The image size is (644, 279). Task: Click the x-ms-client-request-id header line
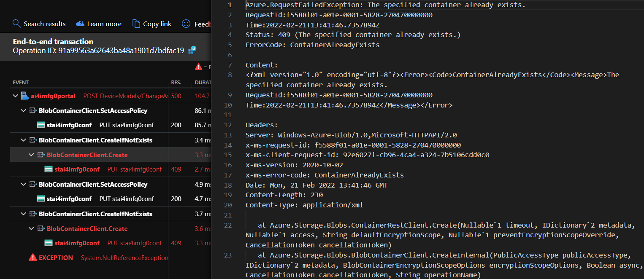tap(367, 155)
